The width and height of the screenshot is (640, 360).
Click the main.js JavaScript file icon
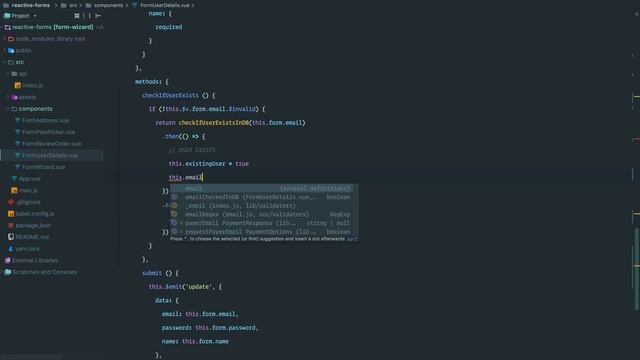[14, 191]
